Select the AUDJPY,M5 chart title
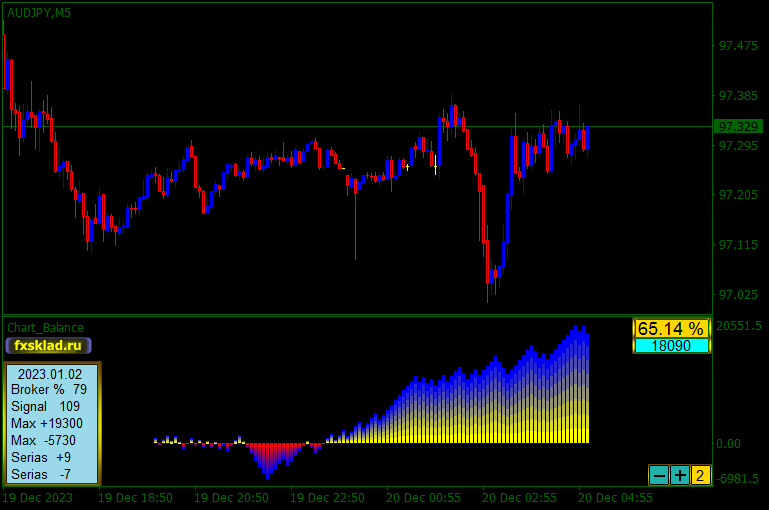Image resolution: width=769 pixels, height=510 pixels. 39,13
